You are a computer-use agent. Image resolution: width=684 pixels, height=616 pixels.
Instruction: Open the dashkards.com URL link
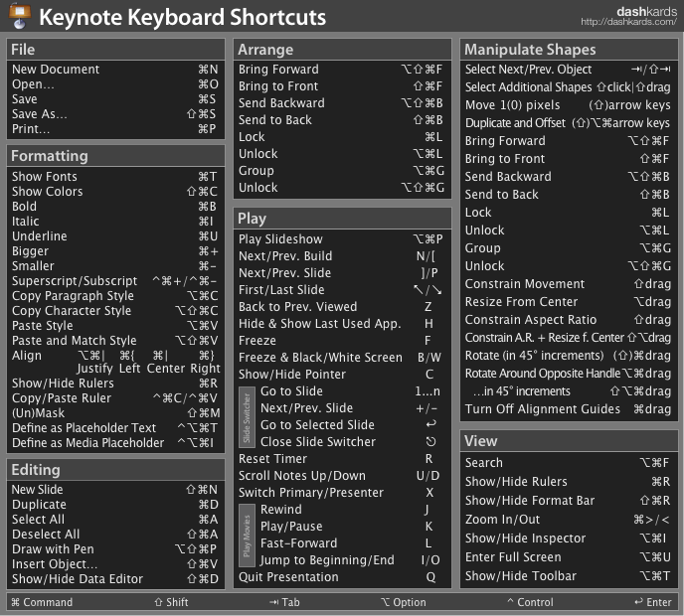point(628,22)
